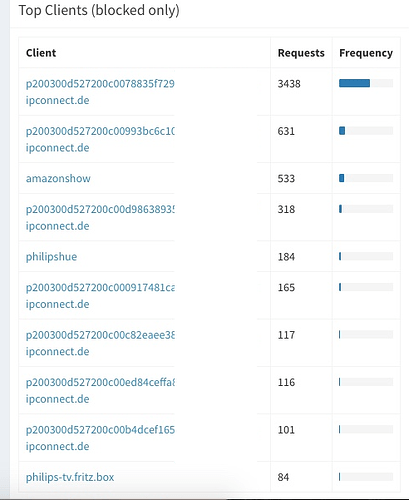Open the philips-tv.fritz.box client link

(x=70, y=477)
